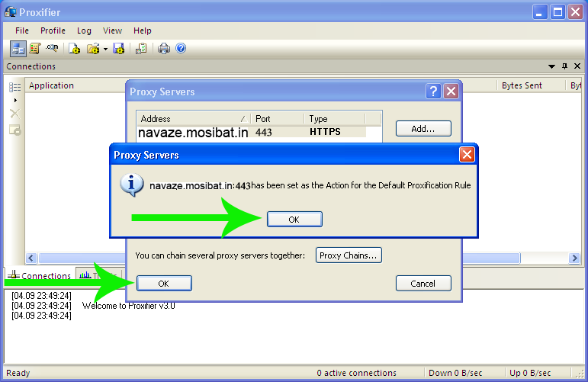Click the Welcome to Proxifier v3.0 log line
This screenshot has height=382, width=588.
pos(129,306)
